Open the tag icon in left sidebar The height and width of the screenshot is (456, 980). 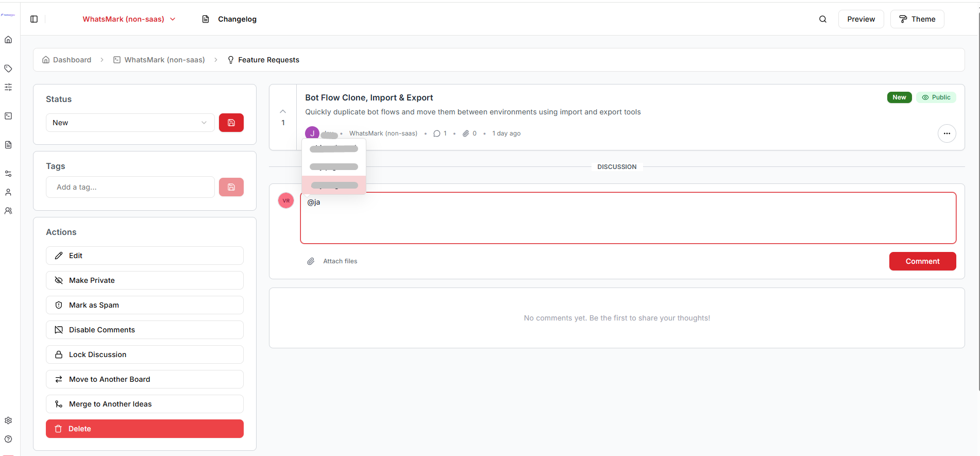tap(8, 69)
